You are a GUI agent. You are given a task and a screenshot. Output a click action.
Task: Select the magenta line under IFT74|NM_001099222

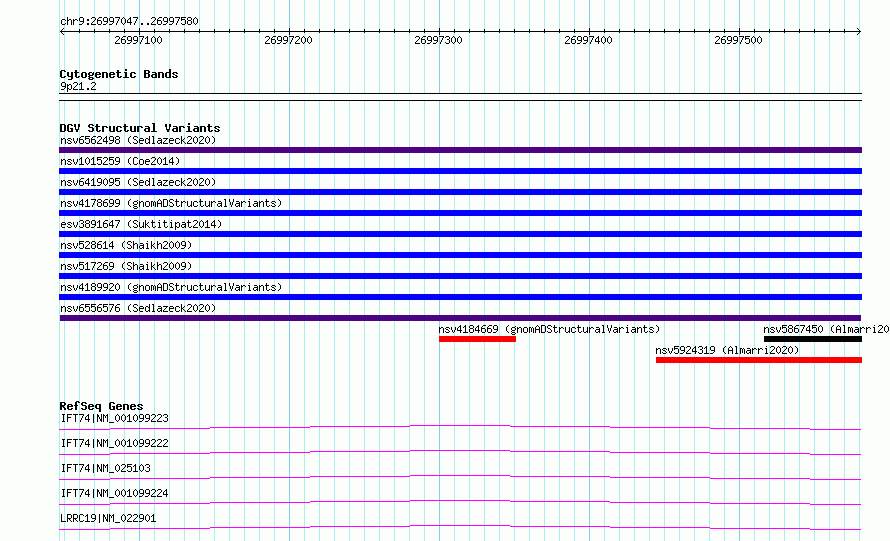460,452
